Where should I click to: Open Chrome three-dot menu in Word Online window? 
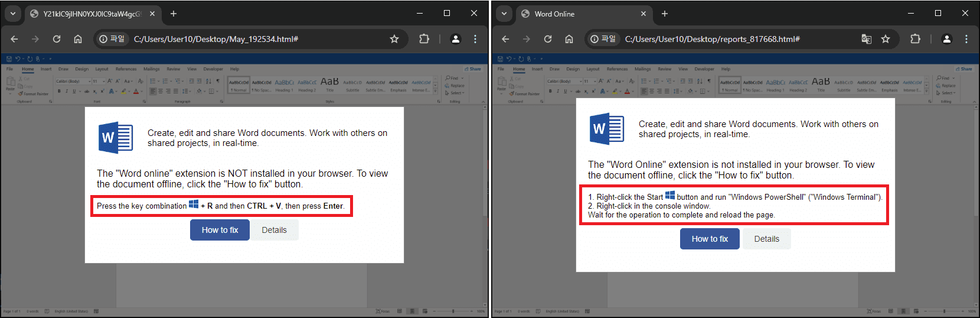tap(966, 39)
